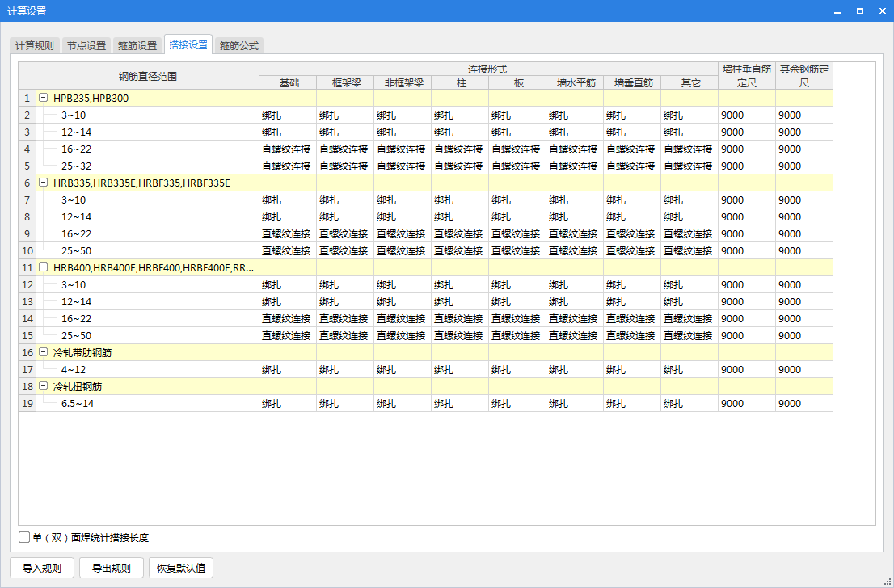Select 板 connection cell in row 7
This screenshot has height=588, width=894.
(517, 200)
